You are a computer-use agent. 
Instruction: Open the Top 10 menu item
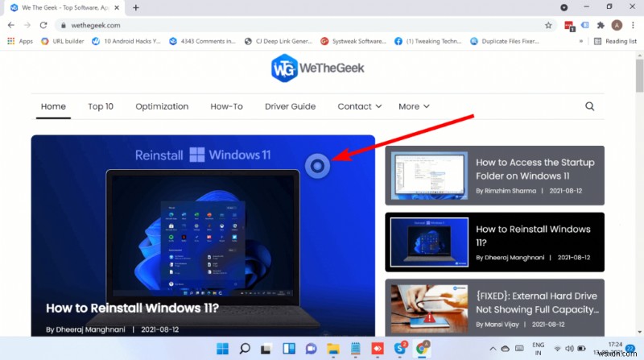point(101,106)
